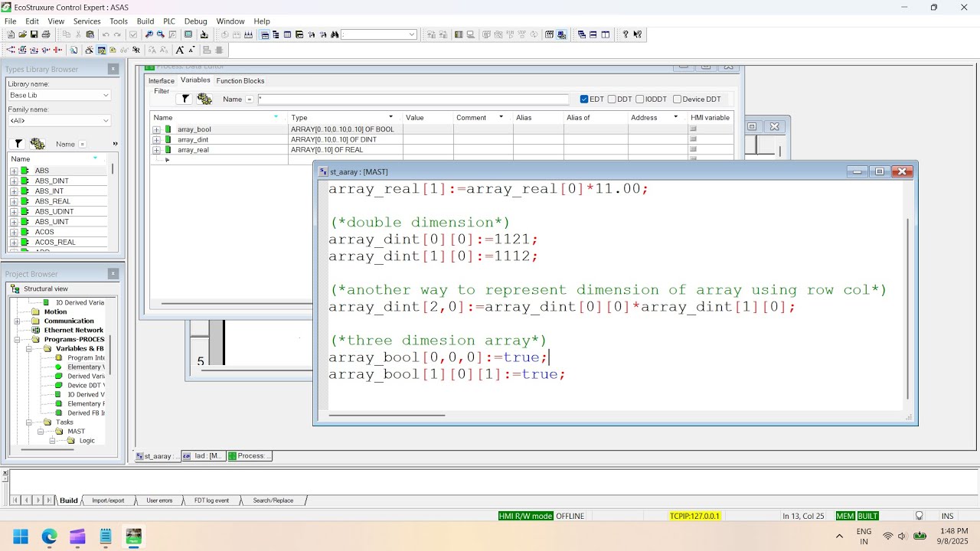Toggle HMI variable box for array_bool
This screenshot has width=980, height=551.
[x=693, y=129]
